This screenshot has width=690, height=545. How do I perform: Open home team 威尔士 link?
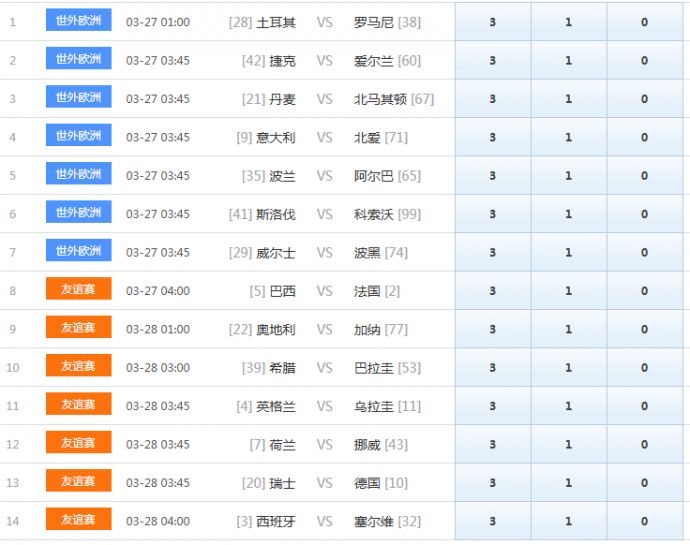pos(276,253)
